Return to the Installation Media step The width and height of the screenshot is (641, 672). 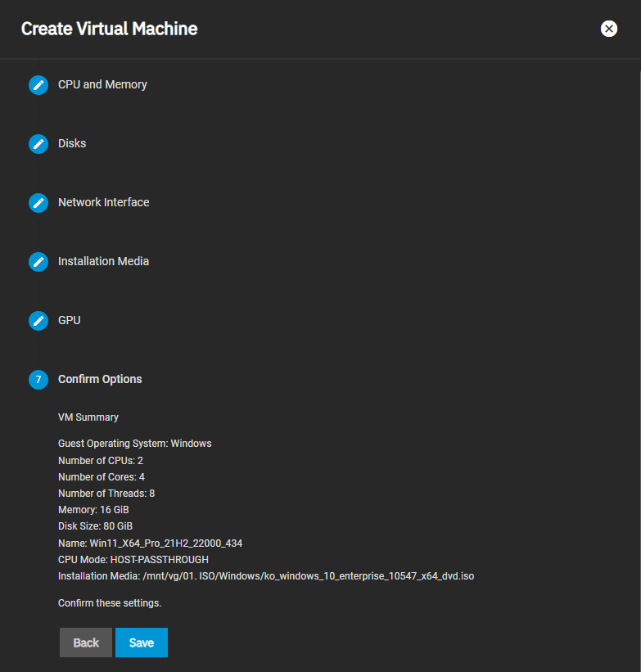point(104,261)
